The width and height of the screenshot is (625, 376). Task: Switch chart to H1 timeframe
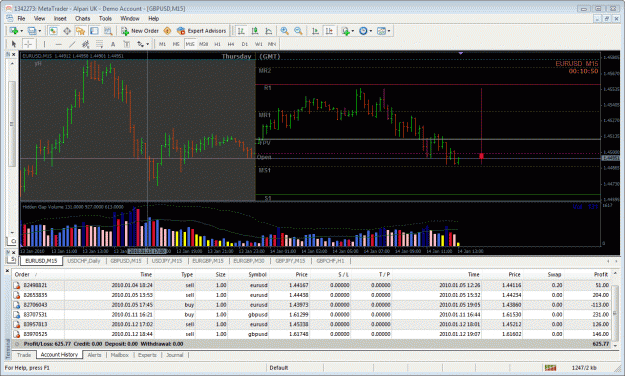217,44
